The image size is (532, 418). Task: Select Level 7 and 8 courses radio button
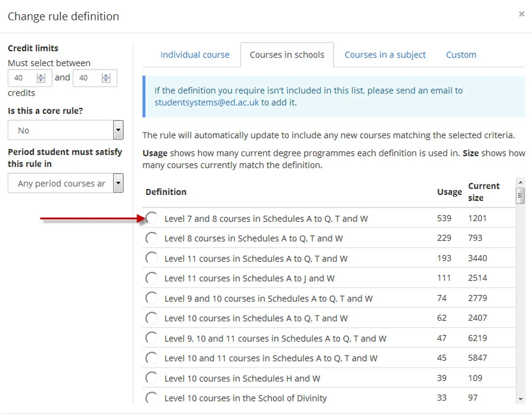pyautogui.click(x=152, y=218)
